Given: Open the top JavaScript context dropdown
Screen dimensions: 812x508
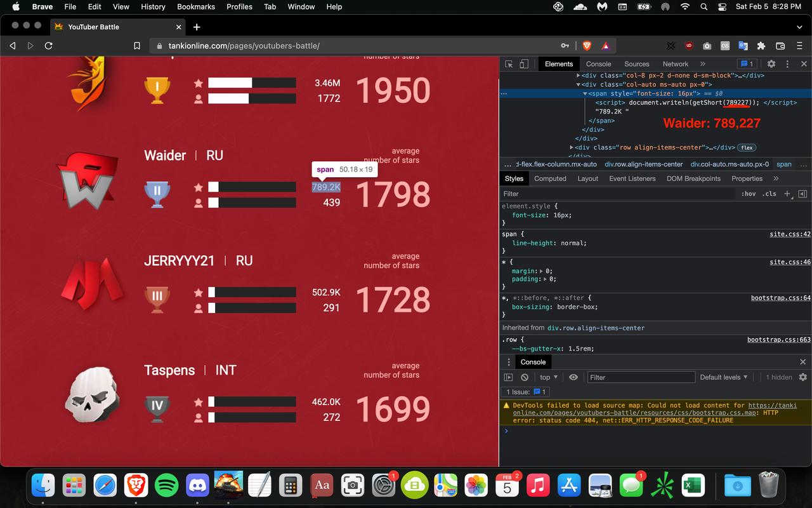Looking at the screenshot, I should [549, 377].
